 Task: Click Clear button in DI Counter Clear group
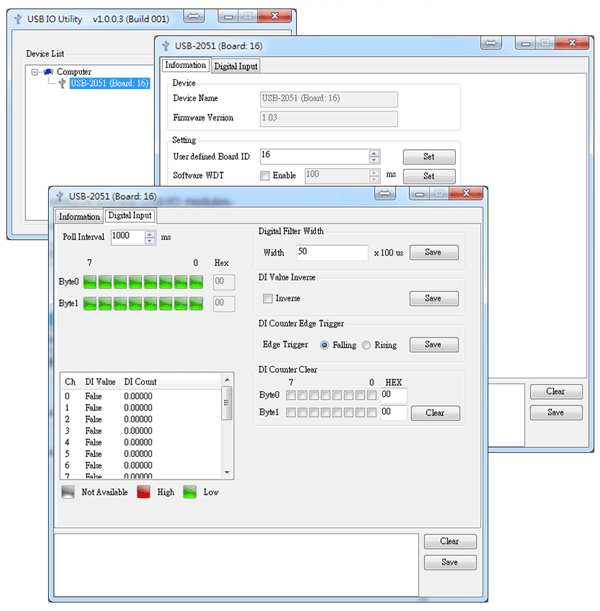tap(435, 413)
